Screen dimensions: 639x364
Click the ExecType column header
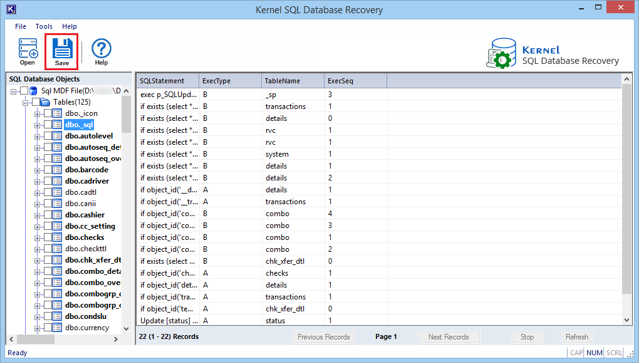pos(231,81)
